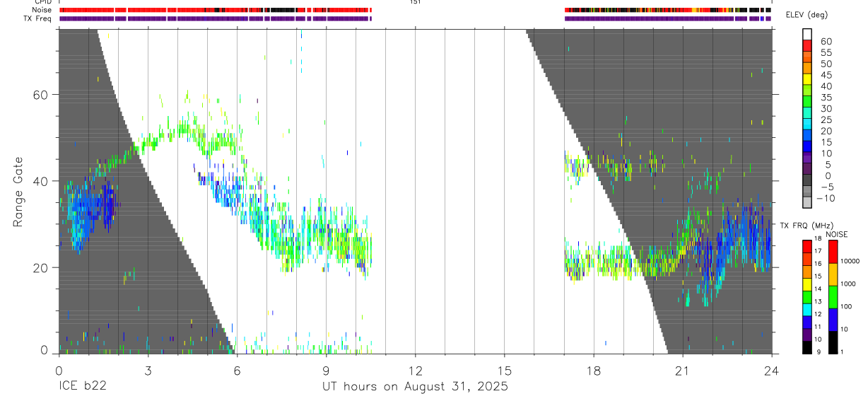Pick the light gray bottom swatch of ELEV bar

point(807,203)
